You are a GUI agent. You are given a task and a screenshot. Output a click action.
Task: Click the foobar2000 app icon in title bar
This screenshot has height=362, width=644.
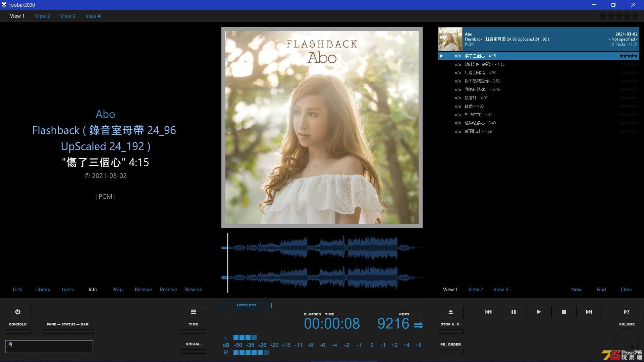click(4, 5)
